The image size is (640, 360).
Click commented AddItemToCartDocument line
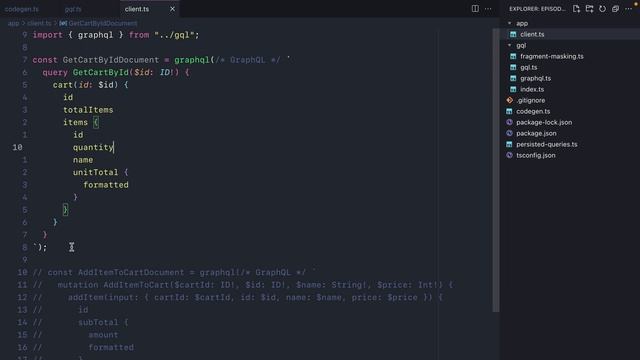tap(174, 273)
